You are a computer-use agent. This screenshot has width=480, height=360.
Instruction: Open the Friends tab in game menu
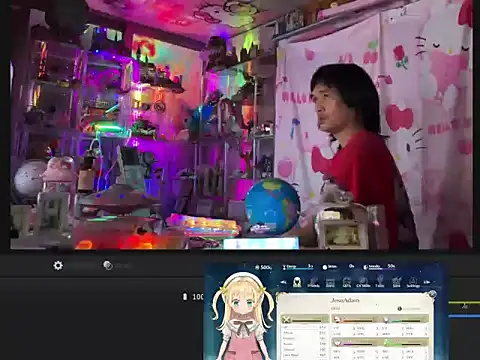(x=313, y=283)
